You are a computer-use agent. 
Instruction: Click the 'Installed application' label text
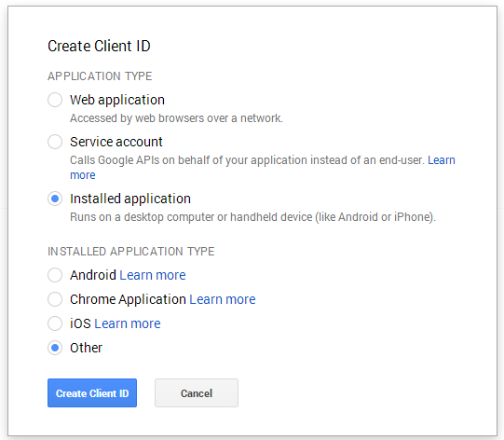pyautogui.click(x=130, y=199)
